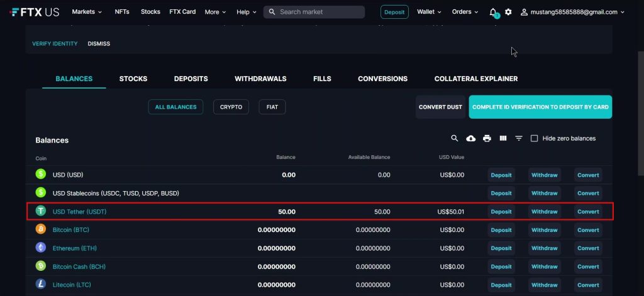Click the magnifier icon in search market box

[272, 12]
